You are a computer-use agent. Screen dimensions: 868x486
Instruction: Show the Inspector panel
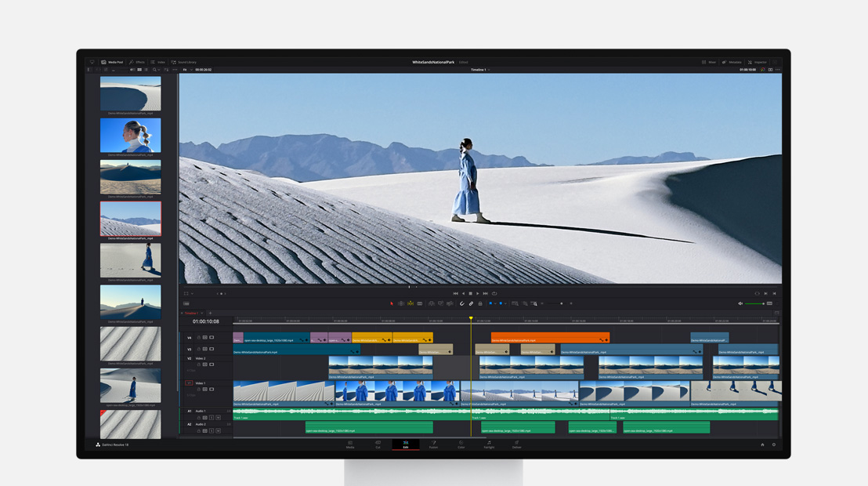coord(758,62)
